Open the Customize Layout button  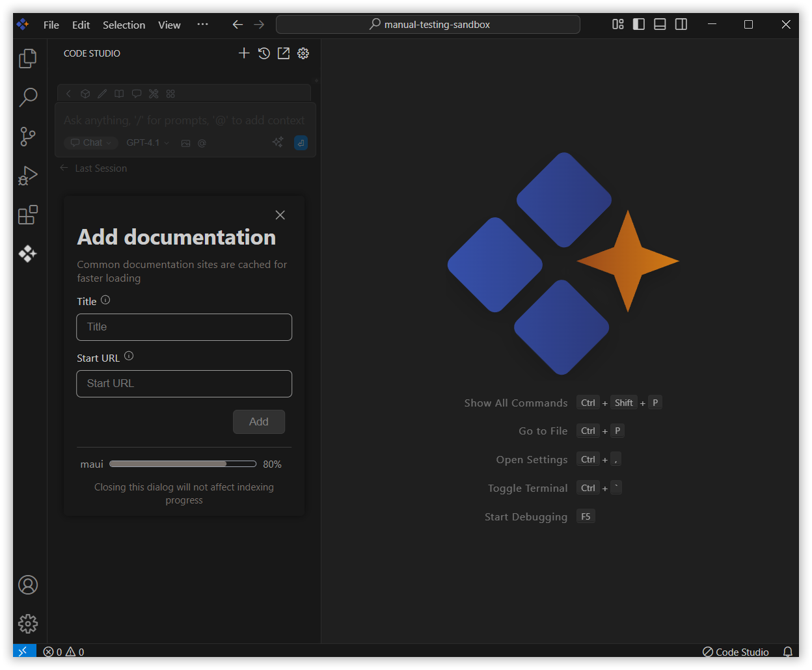pyautogui.click(x=618, y=24)
